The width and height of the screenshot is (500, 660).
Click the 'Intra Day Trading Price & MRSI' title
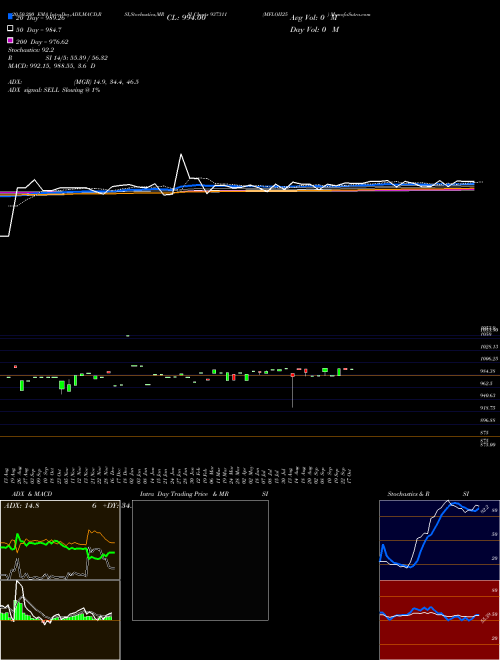tap(204, 494)
